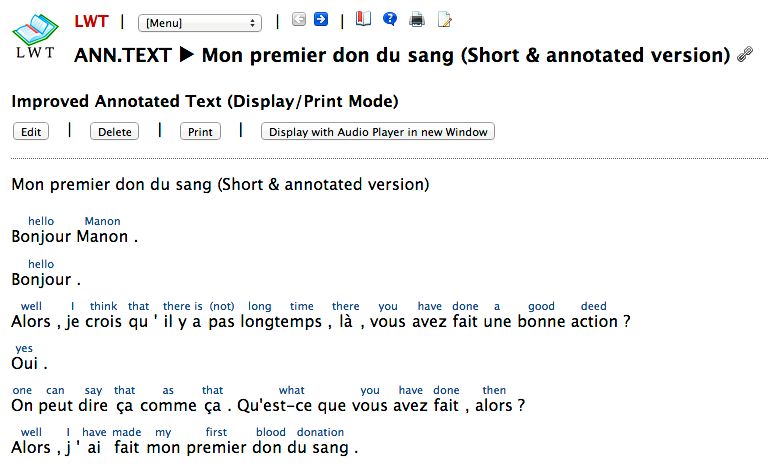Click the chain link icon beside title
The image size is (768, 474).
[744, 56]
